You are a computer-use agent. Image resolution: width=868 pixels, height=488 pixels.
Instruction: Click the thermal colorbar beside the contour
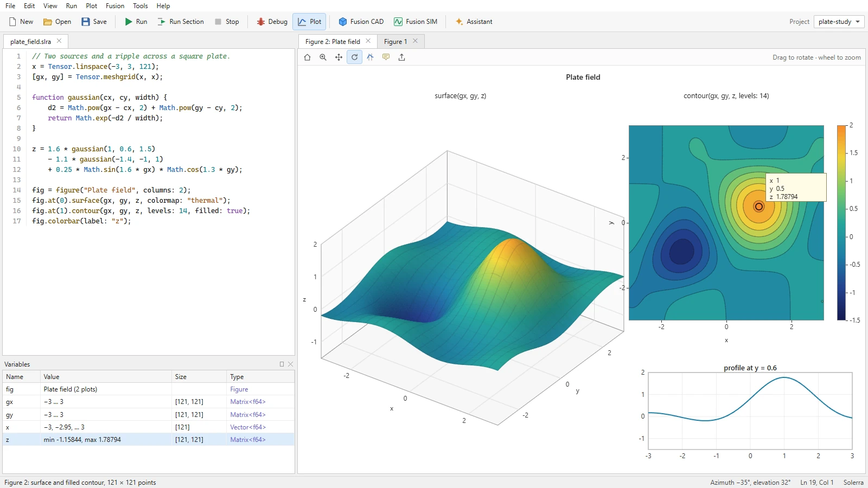click(841, 223)
